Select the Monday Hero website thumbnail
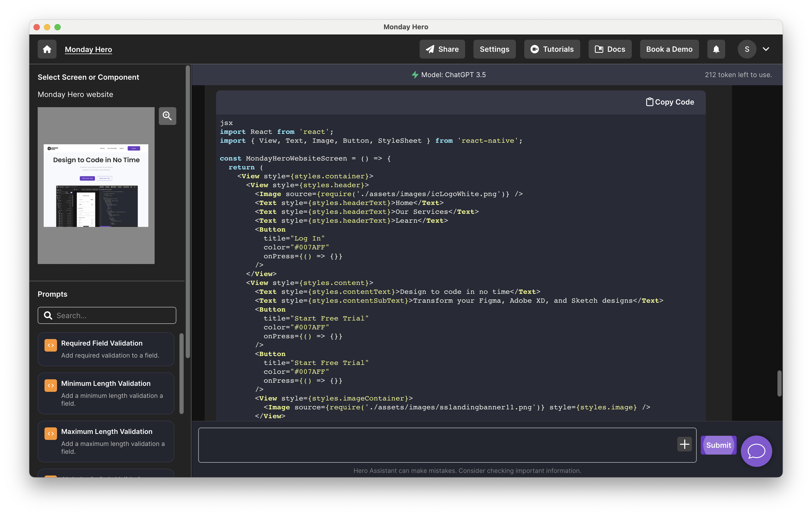812x516 pixels. tap(96, 185)
